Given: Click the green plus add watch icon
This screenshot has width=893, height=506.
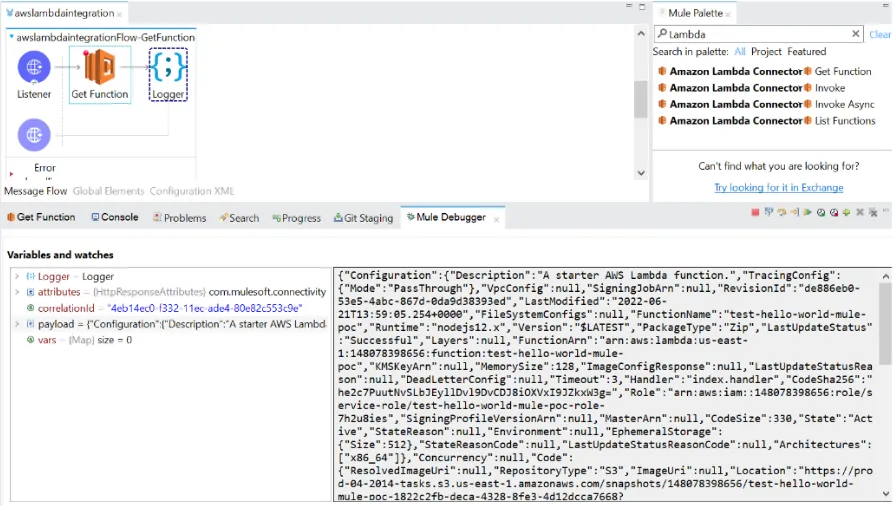Looking at the screenshot, I should point(847,213).
